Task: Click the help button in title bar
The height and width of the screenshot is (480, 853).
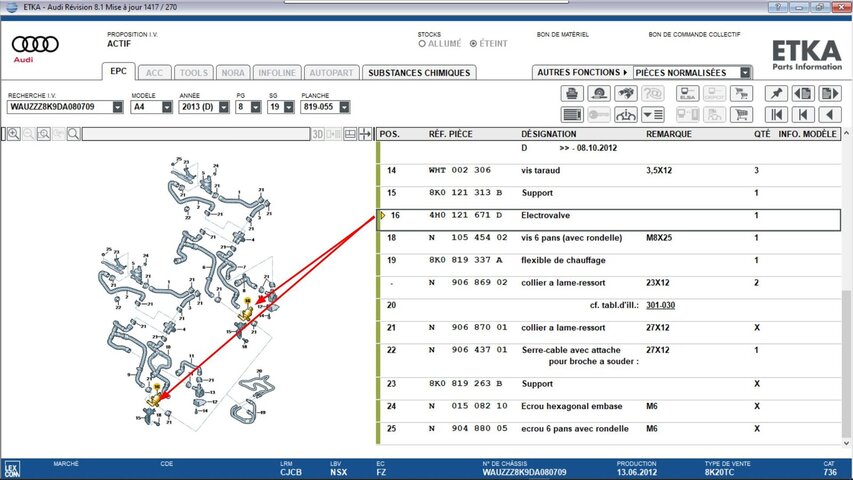Action: click(778, 7)
